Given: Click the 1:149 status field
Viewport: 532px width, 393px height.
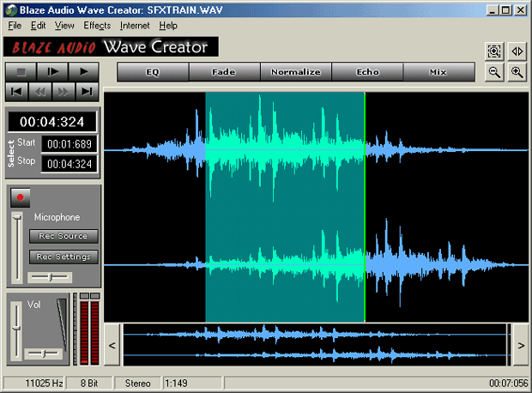Looking at the screenshot, I should click(193, 384).
